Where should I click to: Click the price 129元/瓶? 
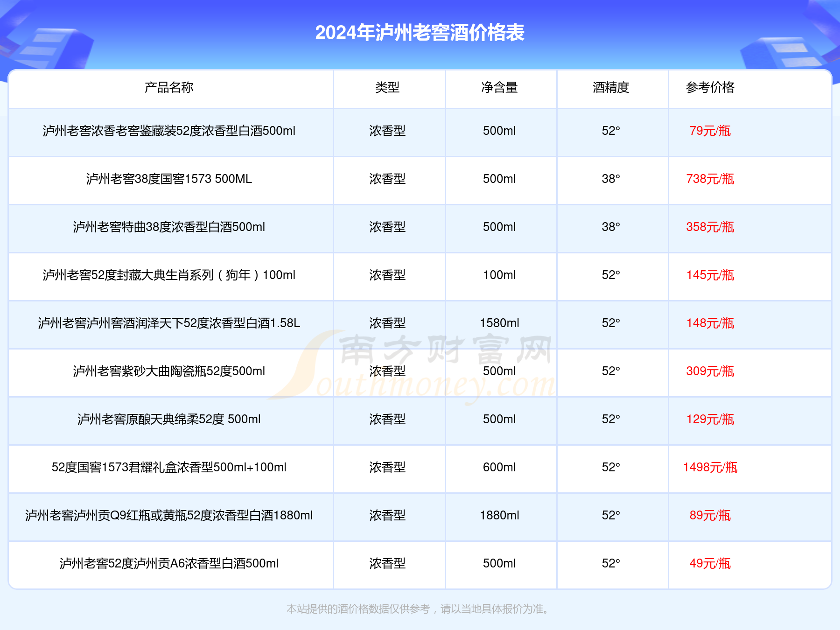pos(710,420)
